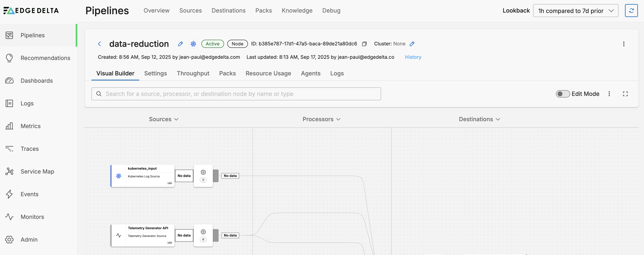Click the Last updated timestamp text
644x255 pixels.
coord(320,57)
